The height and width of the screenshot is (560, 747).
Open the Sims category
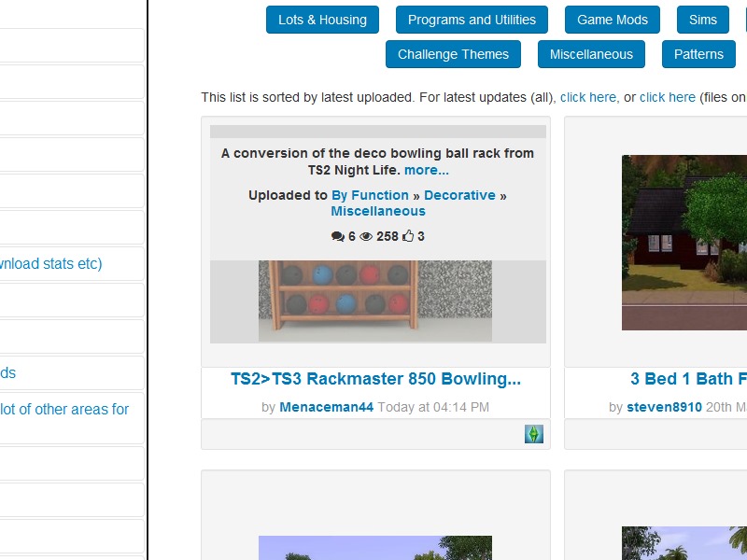pyautogui.click(x=701, y=20)
